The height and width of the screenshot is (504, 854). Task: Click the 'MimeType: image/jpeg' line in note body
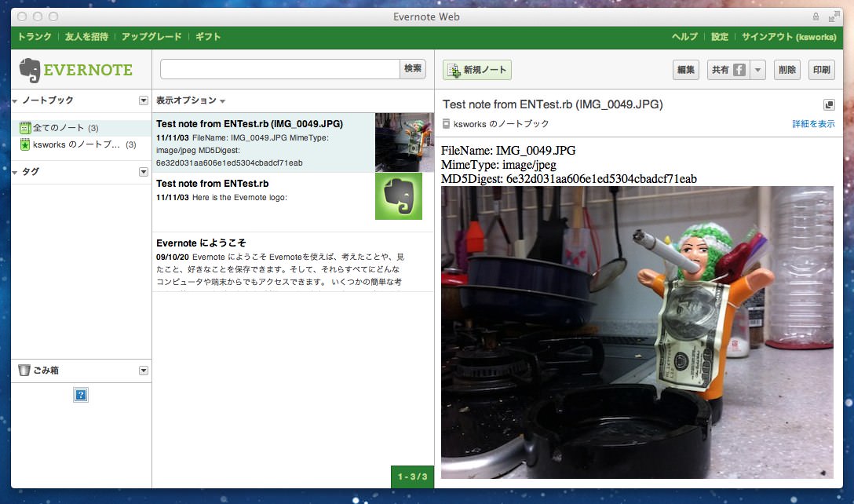[x=498, y=165]
